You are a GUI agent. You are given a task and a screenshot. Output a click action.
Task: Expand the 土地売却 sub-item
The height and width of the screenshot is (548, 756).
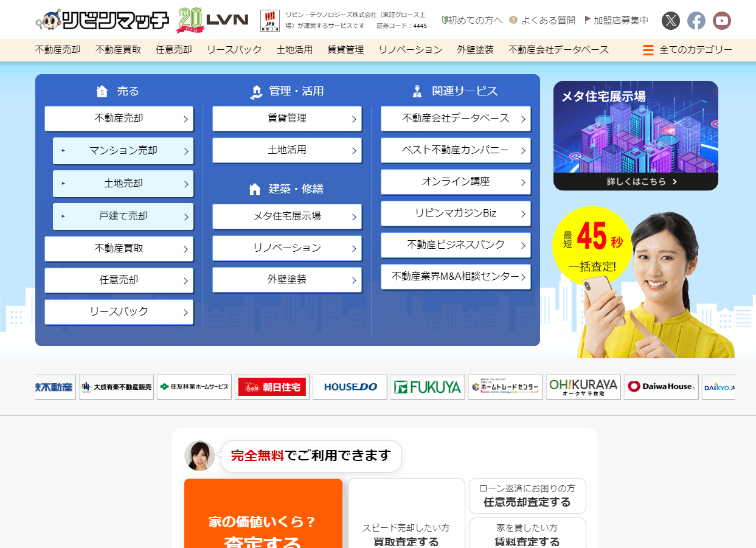coord(123,184)
